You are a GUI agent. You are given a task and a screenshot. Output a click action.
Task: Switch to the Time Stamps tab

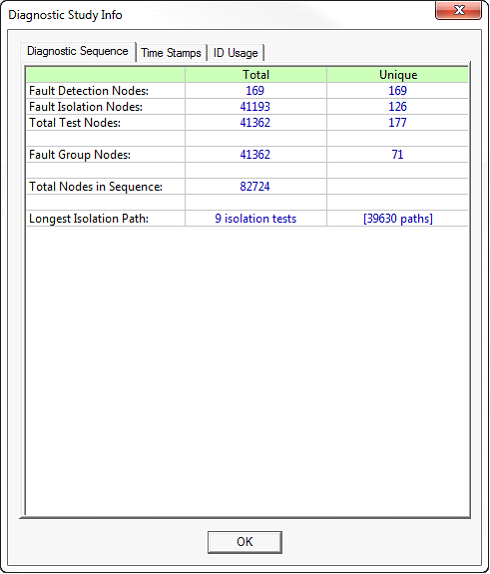point(171,53)
